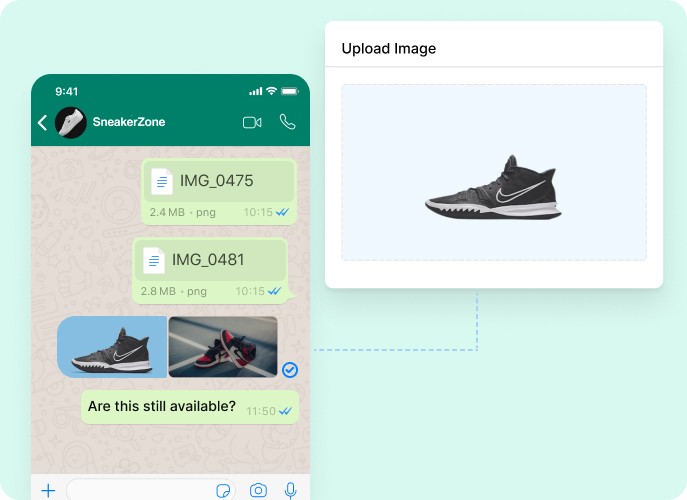Select the uploaded black sneaker image
Screen dimensions: 687x500
[x=493, y=187]
